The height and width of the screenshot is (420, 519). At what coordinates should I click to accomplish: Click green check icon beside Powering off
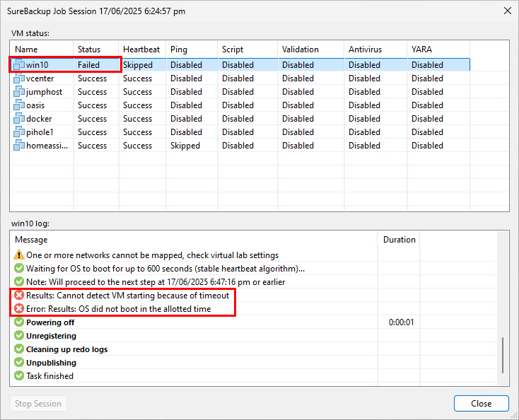19,322
